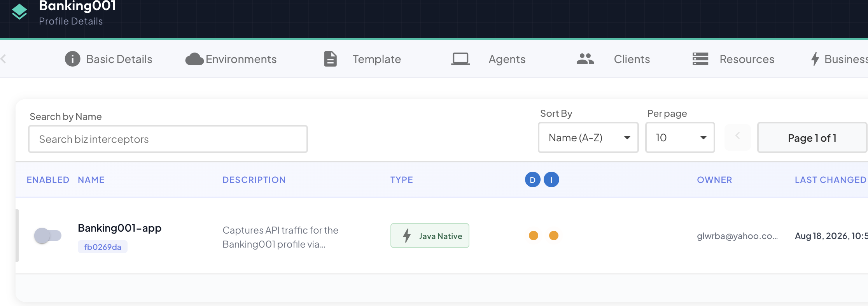868x306 pixels.
Task: Sort by the ENABLED column header
Action: tap(48, 180)
